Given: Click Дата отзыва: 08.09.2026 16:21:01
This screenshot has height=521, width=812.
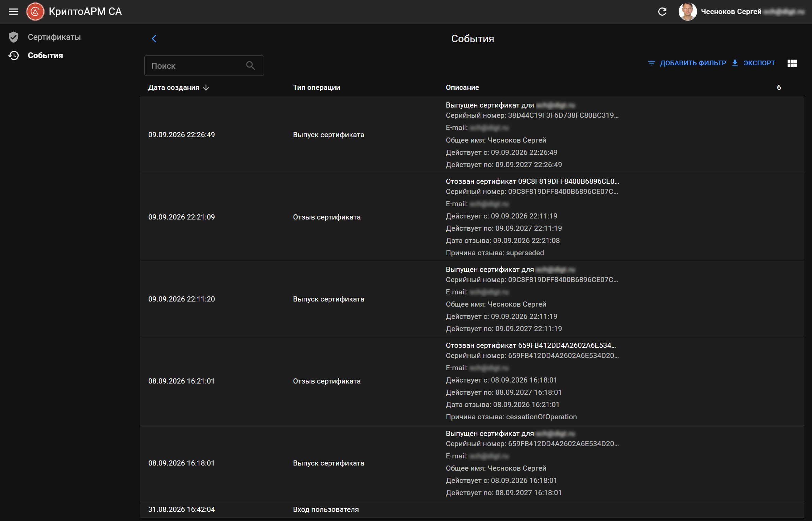Looking at the screenshot, I should tap(502, 405).
